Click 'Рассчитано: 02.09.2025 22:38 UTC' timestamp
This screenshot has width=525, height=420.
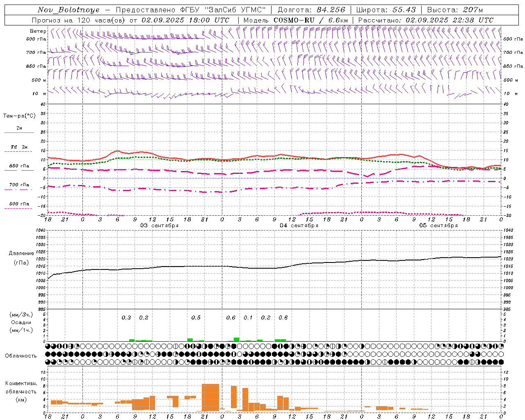pos(426,20)
